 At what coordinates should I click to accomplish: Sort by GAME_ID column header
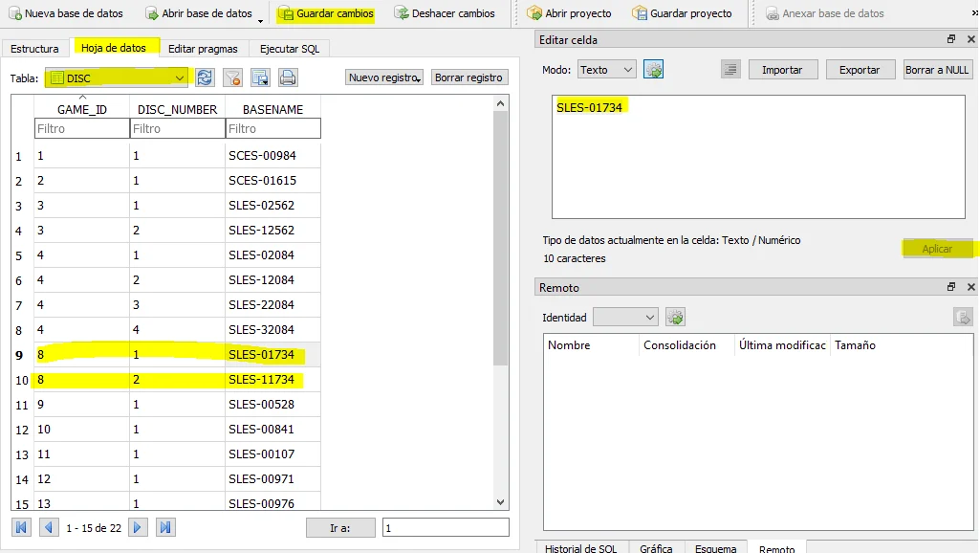coord(82,109)
